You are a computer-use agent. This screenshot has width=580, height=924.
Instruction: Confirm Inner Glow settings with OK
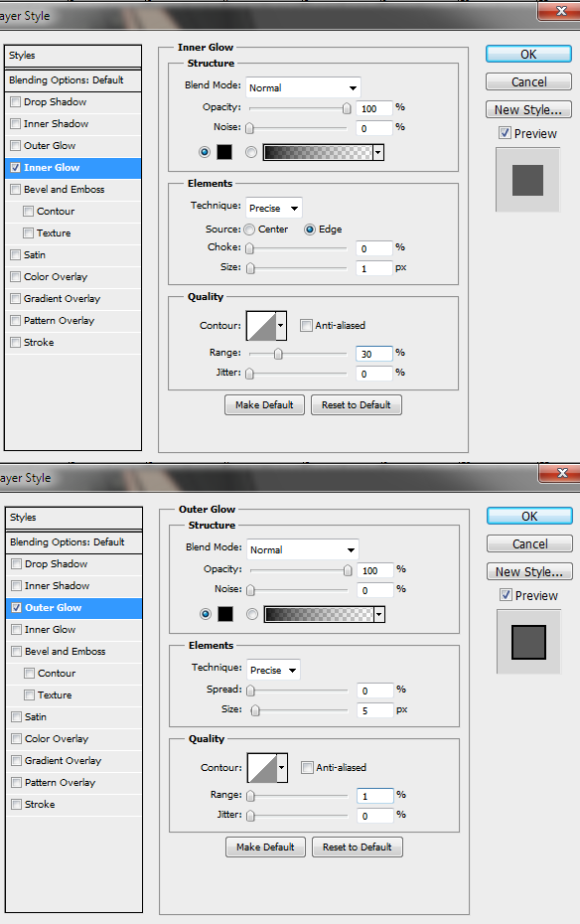click(528, 55)
